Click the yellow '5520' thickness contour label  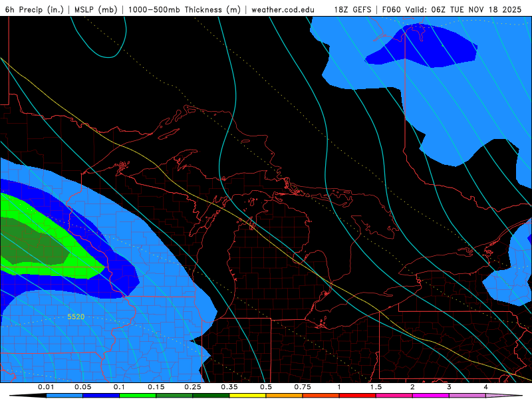pos(76,317)
